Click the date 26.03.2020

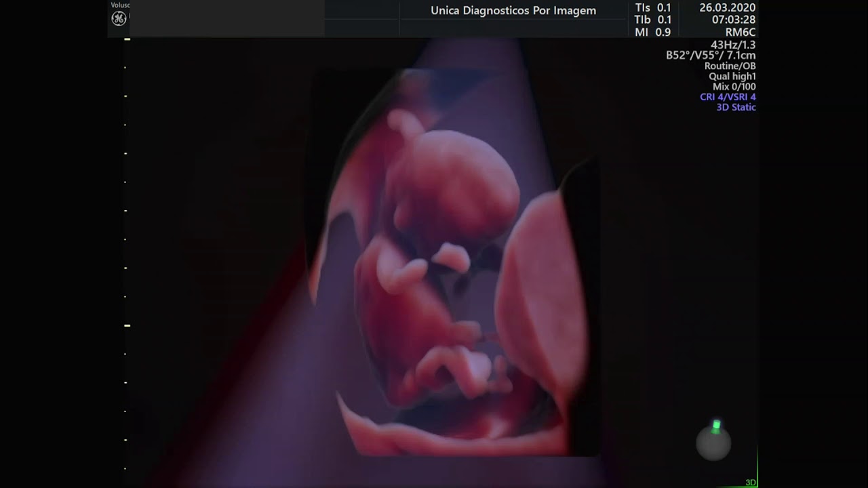pos(728,7)
